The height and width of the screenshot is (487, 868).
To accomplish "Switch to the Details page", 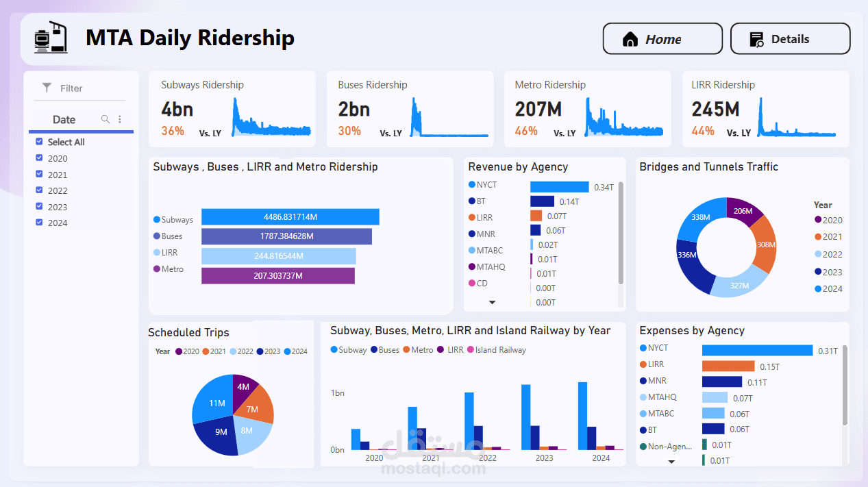I will (790, 38).
